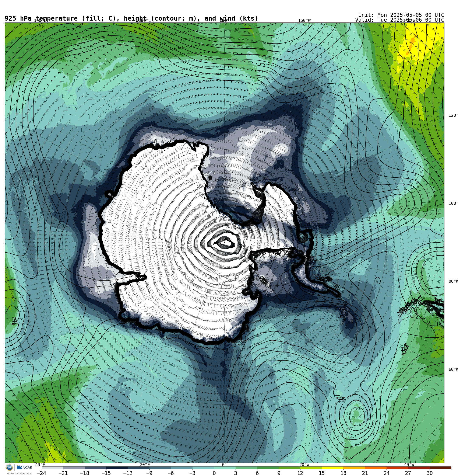Pick the red colorbar segment between 24 and 27
The width and height of the screenshot is (458, 476).
point(397,468)
